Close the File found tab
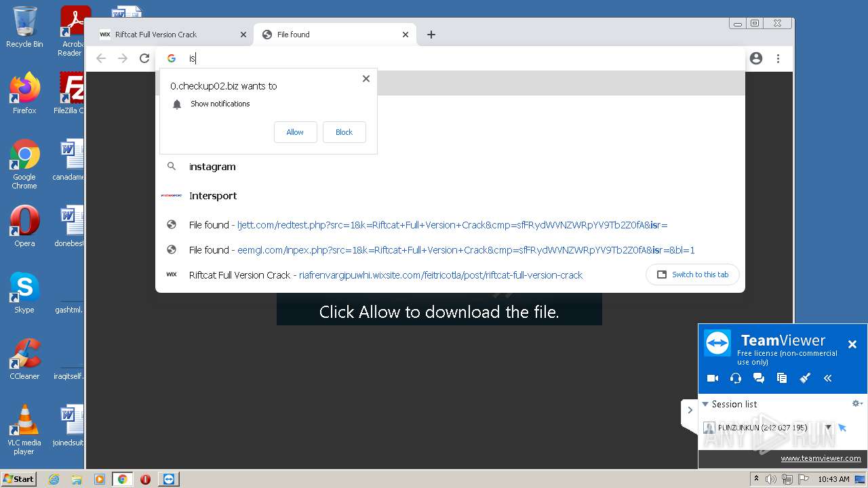The width and height of the screenshot is (868, 488). click(x=406, y=35)
